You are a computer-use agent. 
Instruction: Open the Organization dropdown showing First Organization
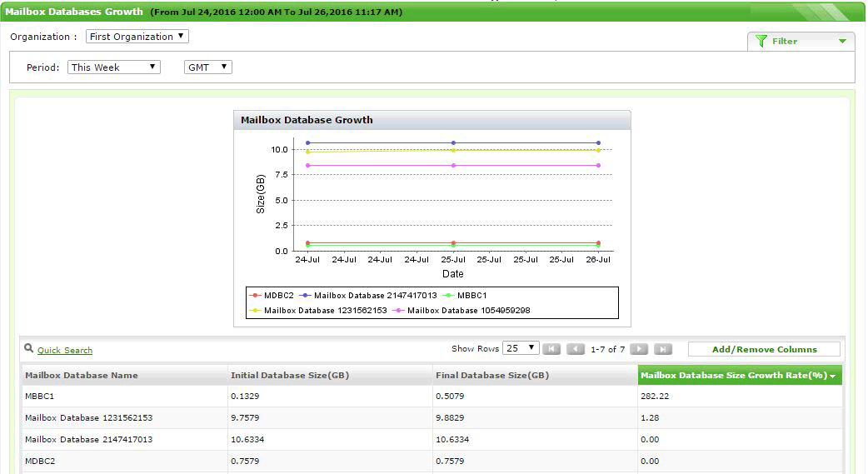tap(137, 37)
